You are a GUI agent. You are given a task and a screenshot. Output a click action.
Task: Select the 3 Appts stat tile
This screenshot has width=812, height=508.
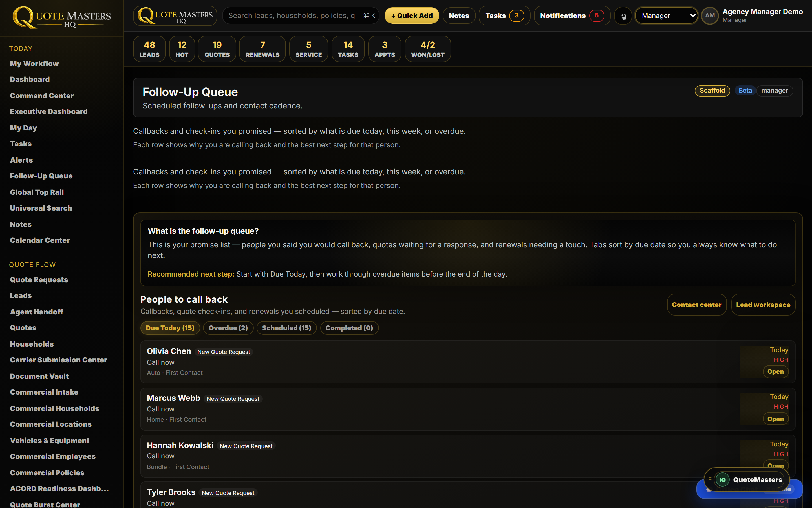385,49
